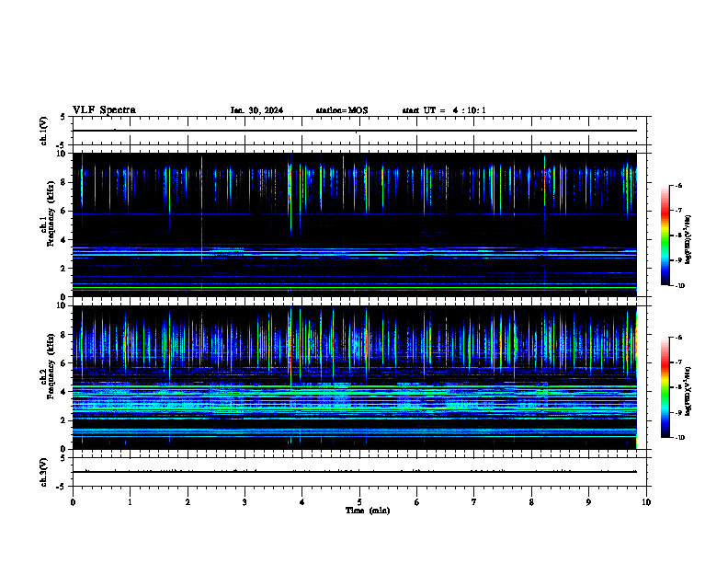Click the ch.2 spectrogram plot
This screenshot has width=728, height=563.
(x=355, y=377)
